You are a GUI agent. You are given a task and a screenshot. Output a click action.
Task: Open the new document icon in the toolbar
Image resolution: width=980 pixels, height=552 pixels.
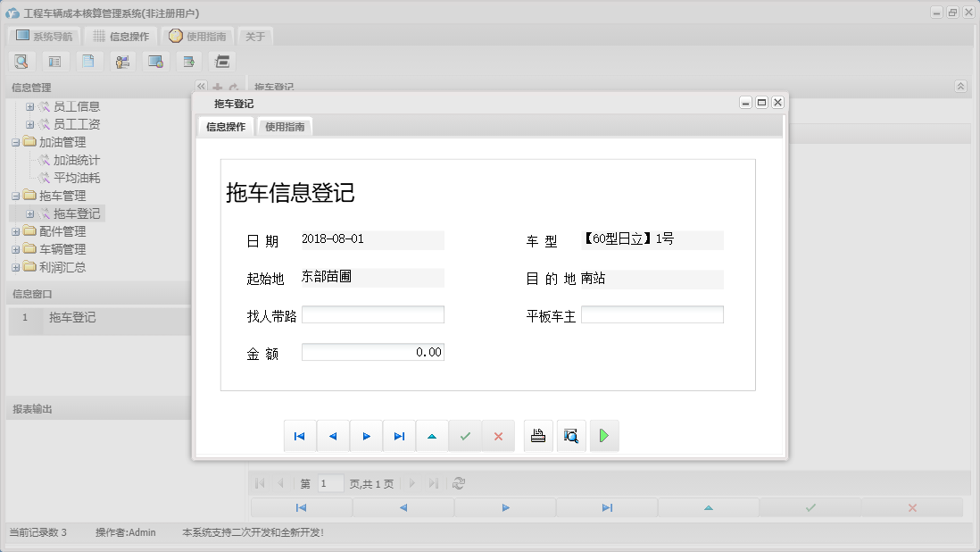[x=88, y=61]
